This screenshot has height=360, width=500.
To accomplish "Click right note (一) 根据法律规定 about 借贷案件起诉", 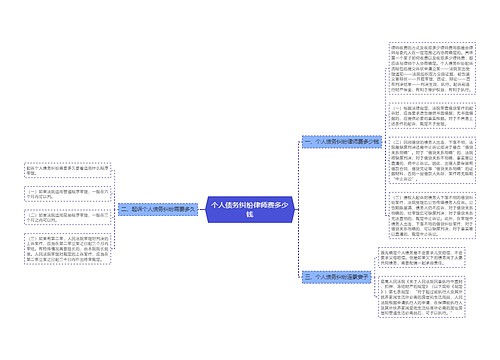I will (x=432, y=116).
